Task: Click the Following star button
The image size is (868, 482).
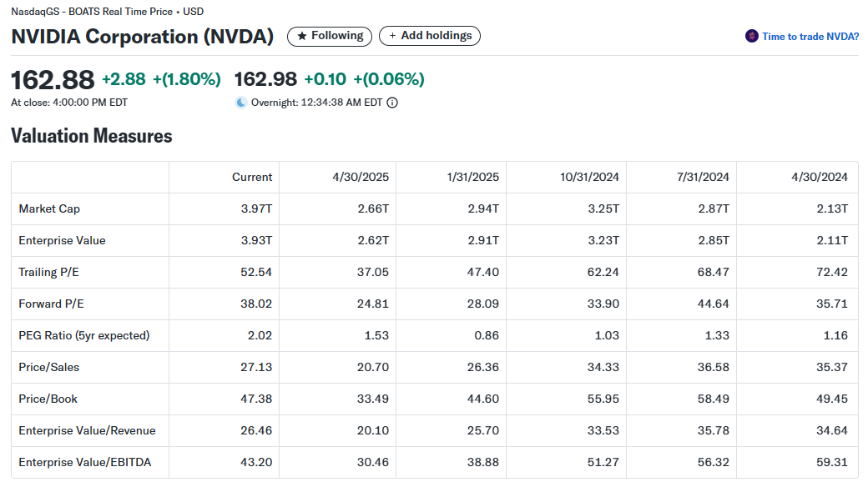Action: (330, 36)
